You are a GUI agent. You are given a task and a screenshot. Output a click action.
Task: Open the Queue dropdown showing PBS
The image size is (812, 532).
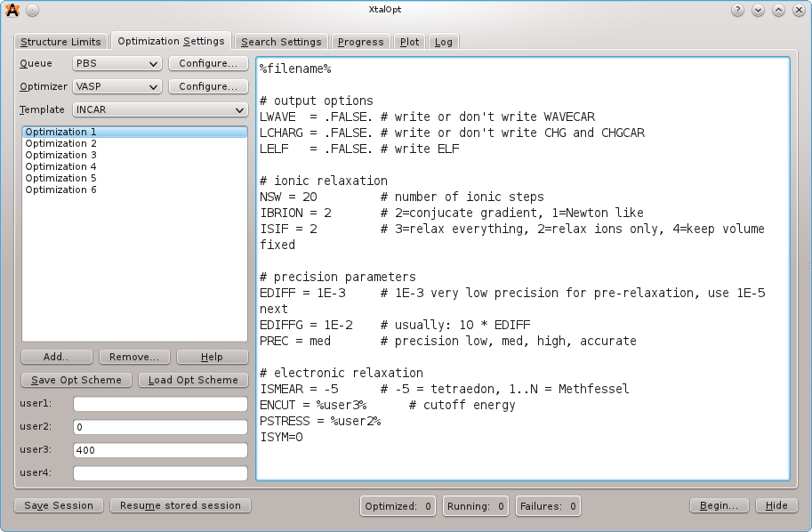pos(117,63)
